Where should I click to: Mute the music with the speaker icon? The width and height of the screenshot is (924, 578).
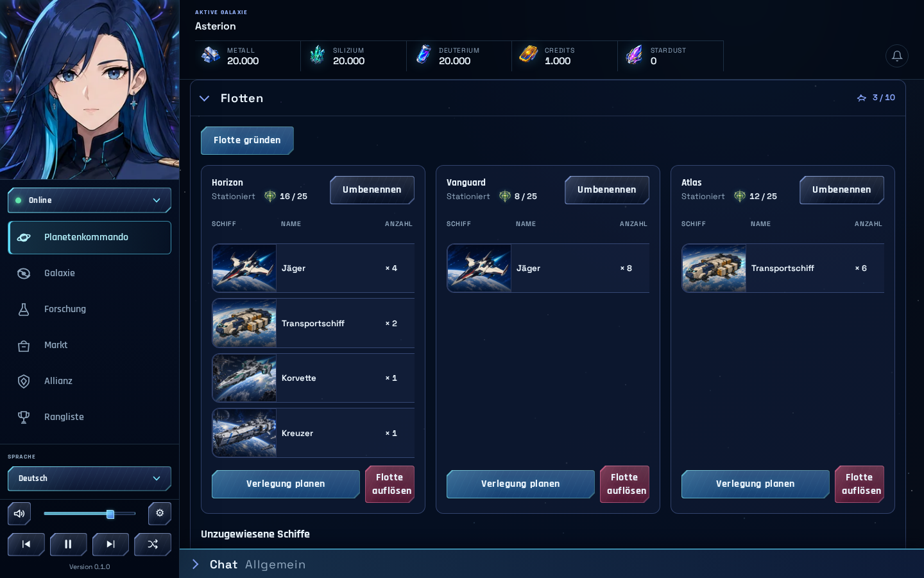(19, 513)
